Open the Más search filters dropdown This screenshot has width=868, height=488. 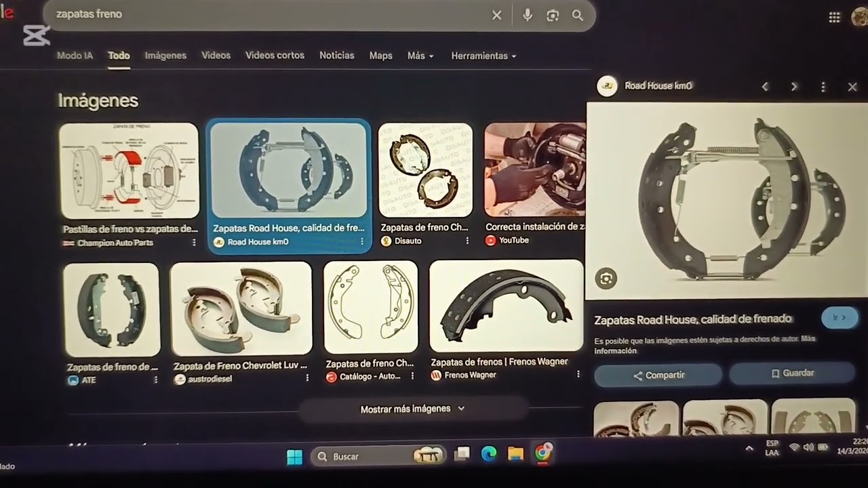tap(420, 56)
